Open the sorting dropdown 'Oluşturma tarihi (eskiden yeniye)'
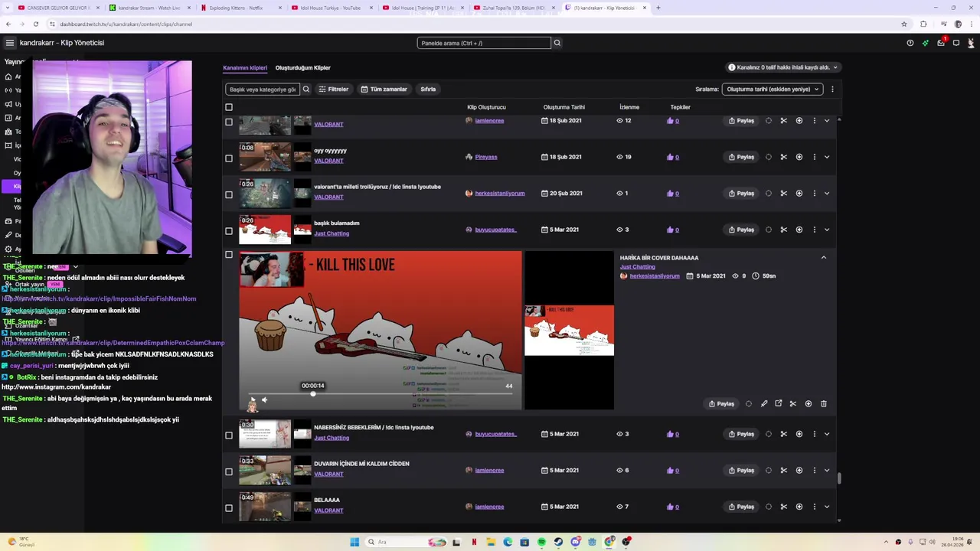 point(773,89)
